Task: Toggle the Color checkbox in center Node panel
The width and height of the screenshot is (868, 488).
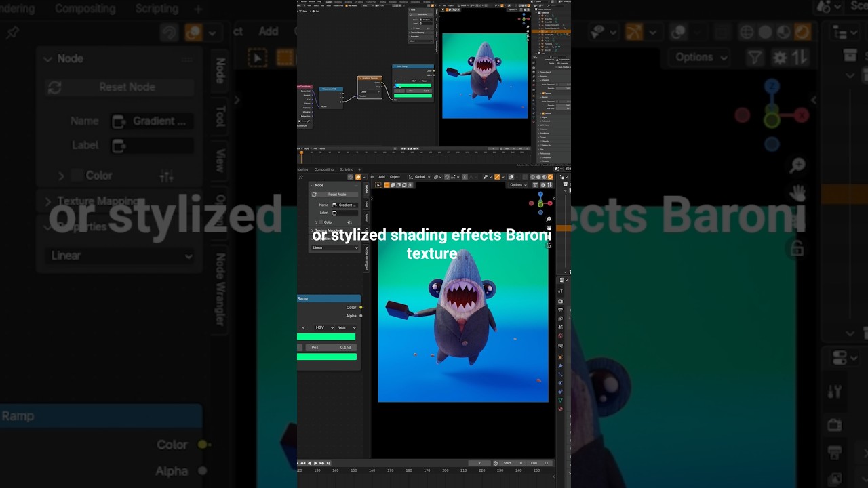Action: [321, 222]
